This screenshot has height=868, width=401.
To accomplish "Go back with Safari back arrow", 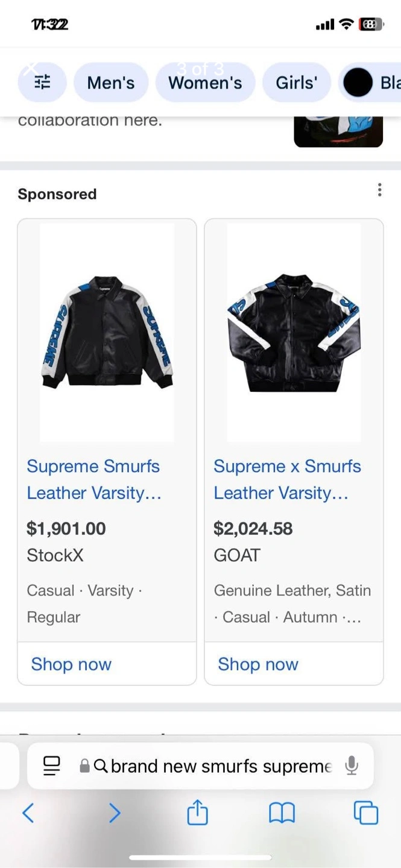I will (x=28, y=813).
